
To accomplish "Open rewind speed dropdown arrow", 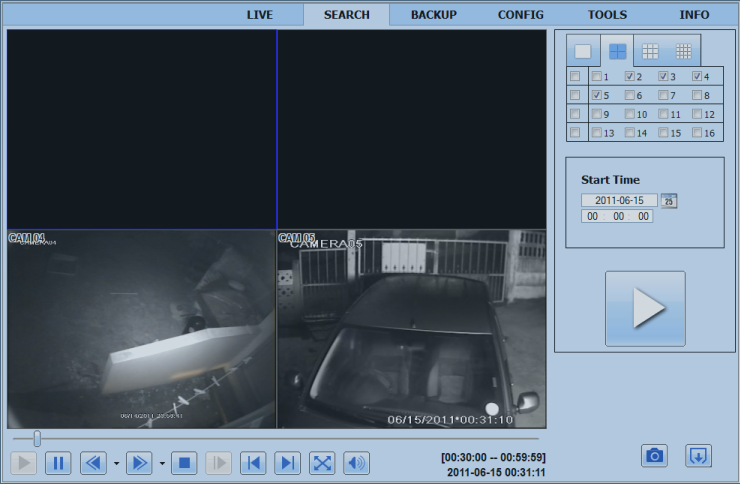I will (116, 464).
